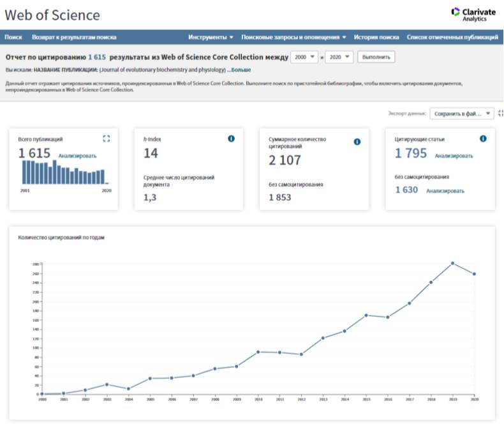The width and height of the screenshot is (504, 426).
Task: Click the 2010 data point on chart
Action: (258, 352)
